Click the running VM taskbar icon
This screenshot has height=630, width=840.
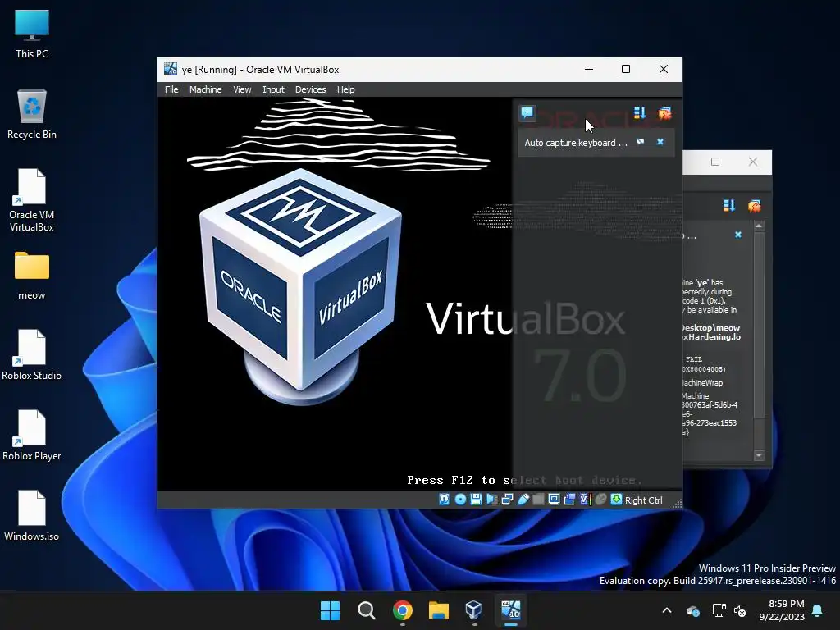[510, 610]
